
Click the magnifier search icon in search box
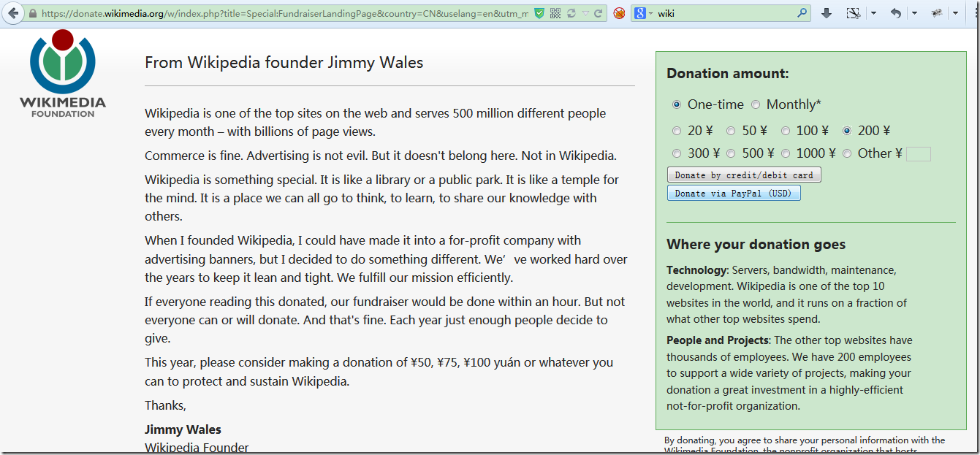[802, 13]
